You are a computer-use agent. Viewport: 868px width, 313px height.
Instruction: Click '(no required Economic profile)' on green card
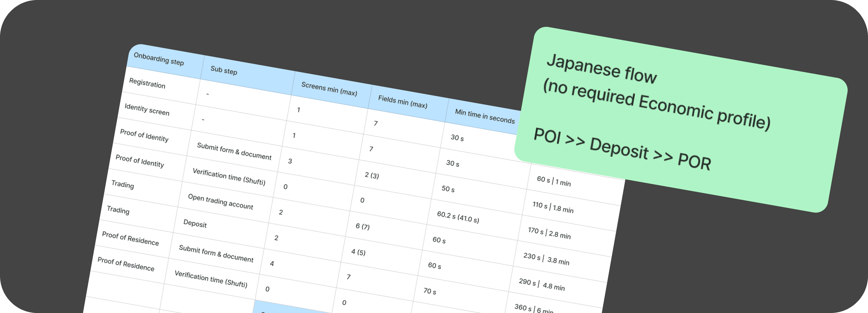point(657,105)
